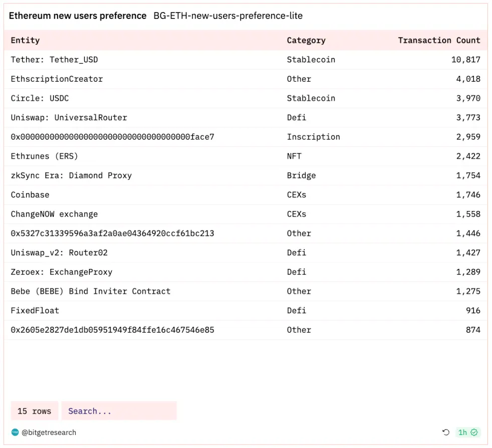Viewport: 492px width, 448px height.
Task: Focus the Search input field
Action: click(119, 411)
